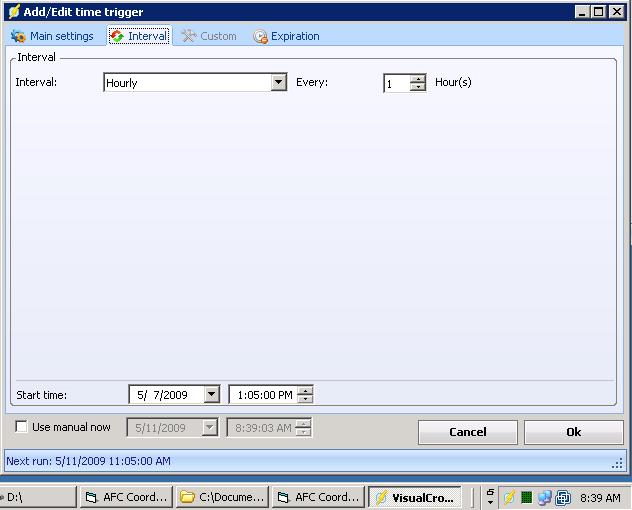
Task: Open the Start time date picker dropdown
Action: point(211,394)
